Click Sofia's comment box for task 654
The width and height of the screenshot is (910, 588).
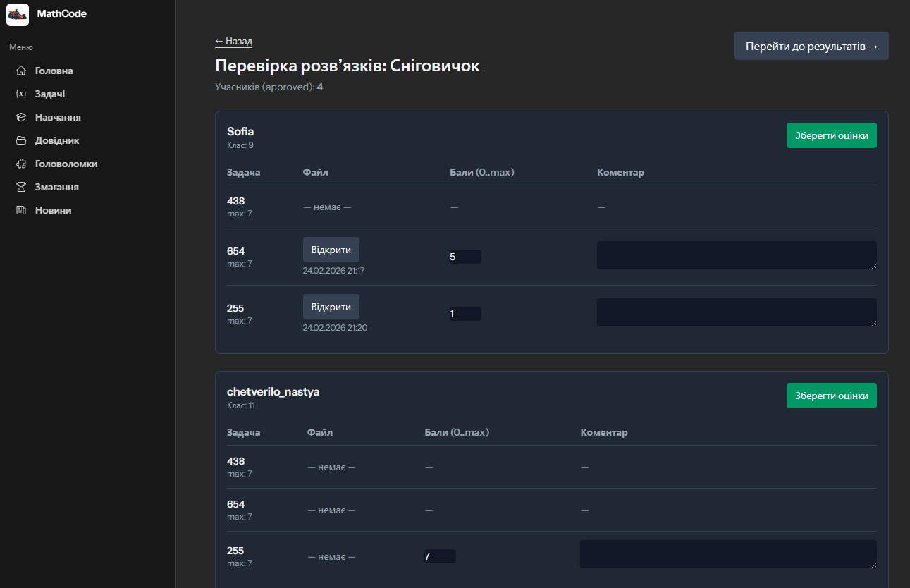pyautogui.click(x=736, y=255)
